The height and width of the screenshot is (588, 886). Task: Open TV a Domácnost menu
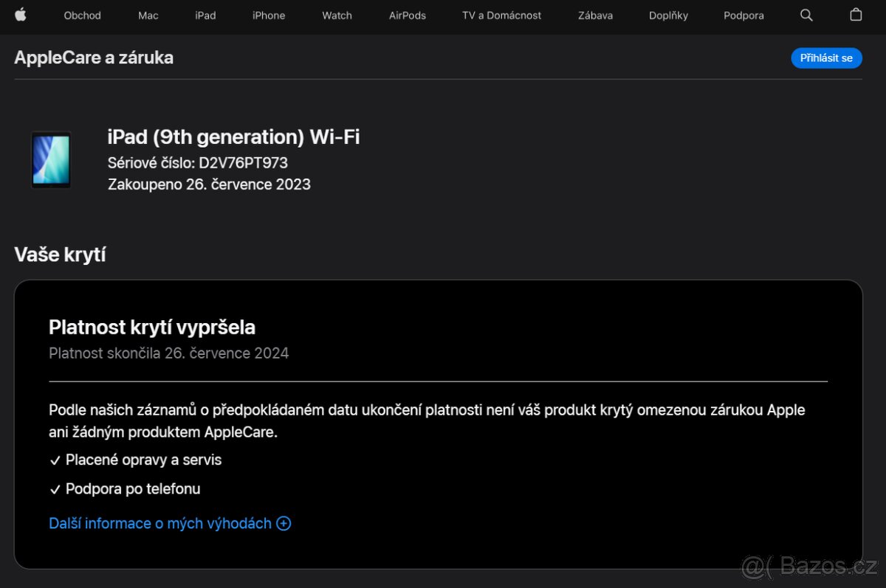pyautogui.click(x=501, y=15)
